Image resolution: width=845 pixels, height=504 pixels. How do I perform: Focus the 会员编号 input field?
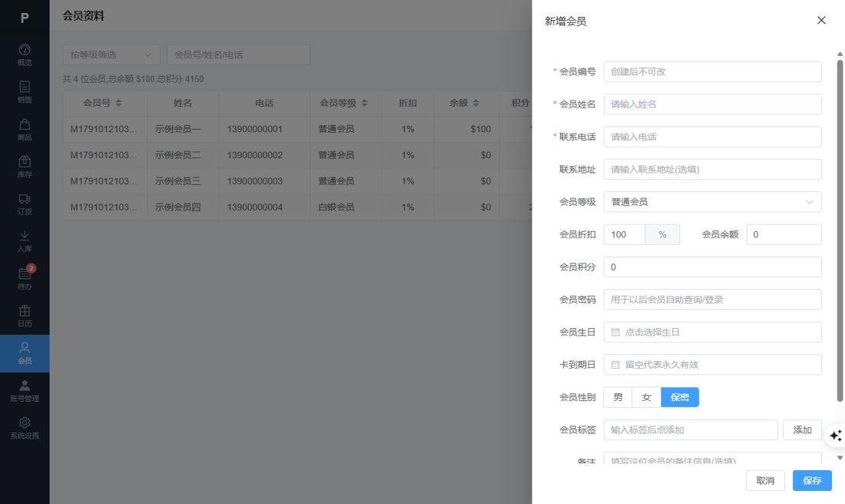coord(712,71)
